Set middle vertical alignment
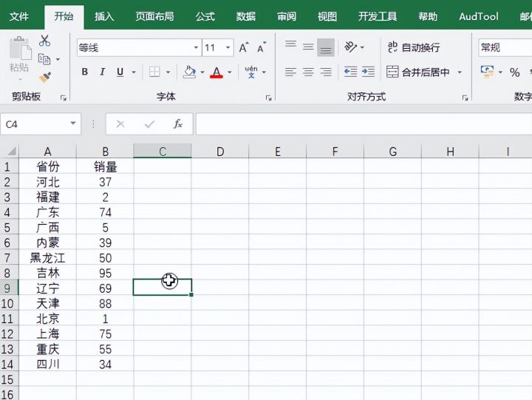 (308, 47)
